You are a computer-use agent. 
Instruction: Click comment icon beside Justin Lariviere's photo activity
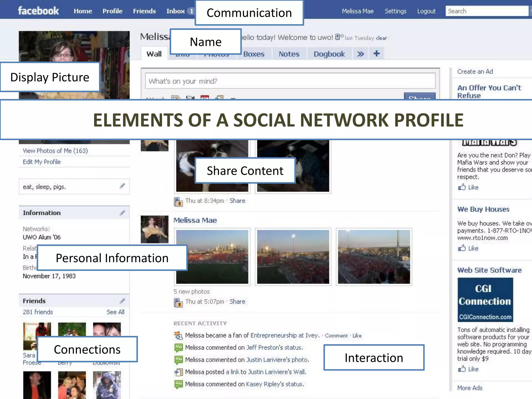(x=178, y=360)
